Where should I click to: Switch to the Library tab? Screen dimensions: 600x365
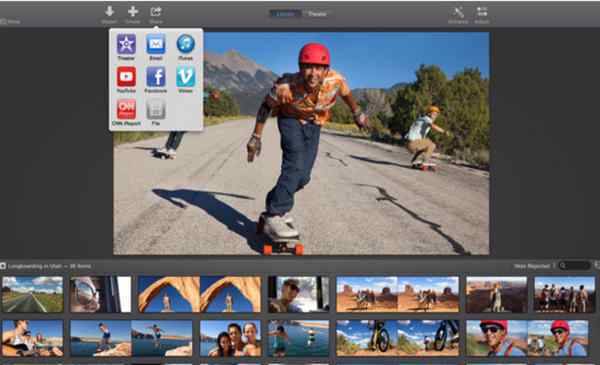click(285, 14)
